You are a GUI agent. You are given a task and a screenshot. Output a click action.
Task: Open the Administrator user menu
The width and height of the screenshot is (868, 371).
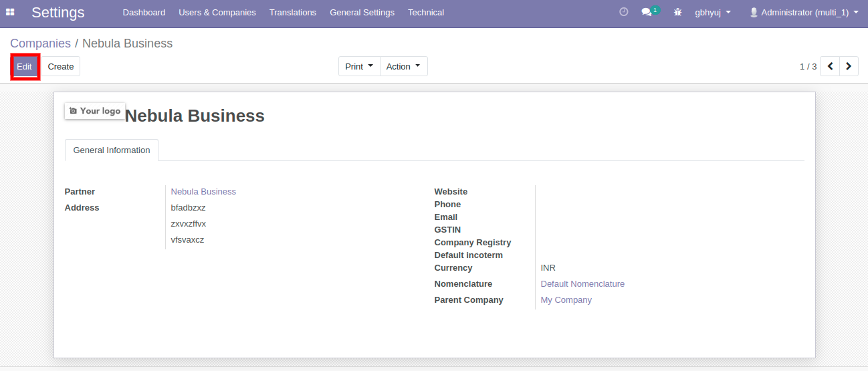(x=804, y=12)
